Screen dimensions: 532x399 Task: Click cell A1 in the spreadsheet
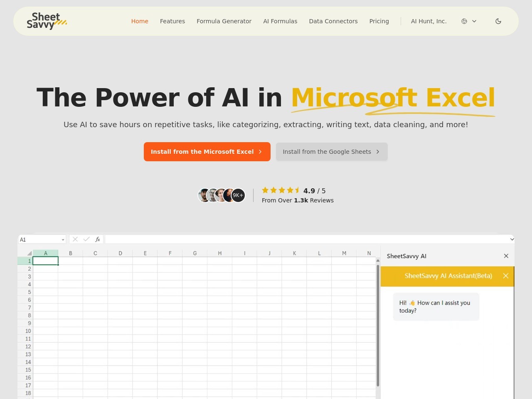(46, 261)
